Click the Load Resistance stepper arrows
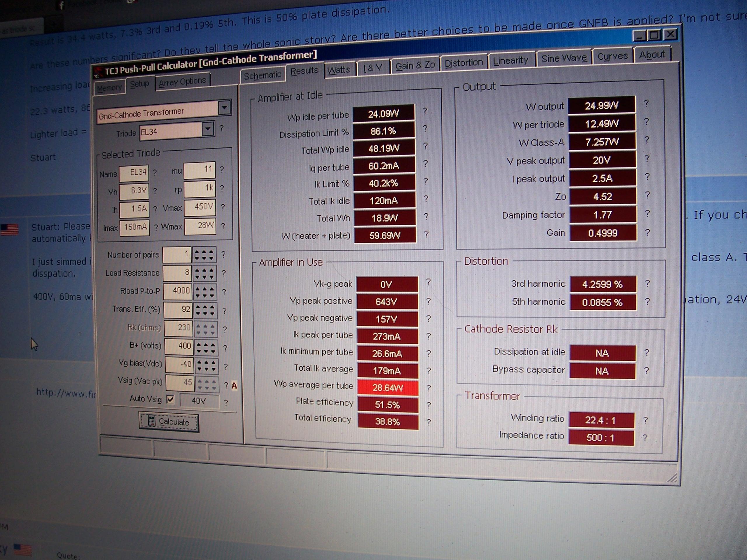Viewport: 747px width, 560px height. (205, 273)
